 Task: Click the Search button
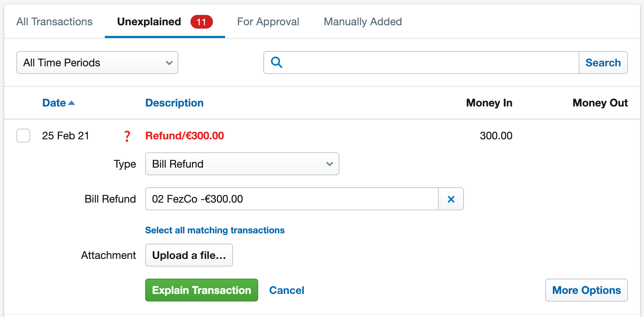pyautogui.click(x=603, y=62)
